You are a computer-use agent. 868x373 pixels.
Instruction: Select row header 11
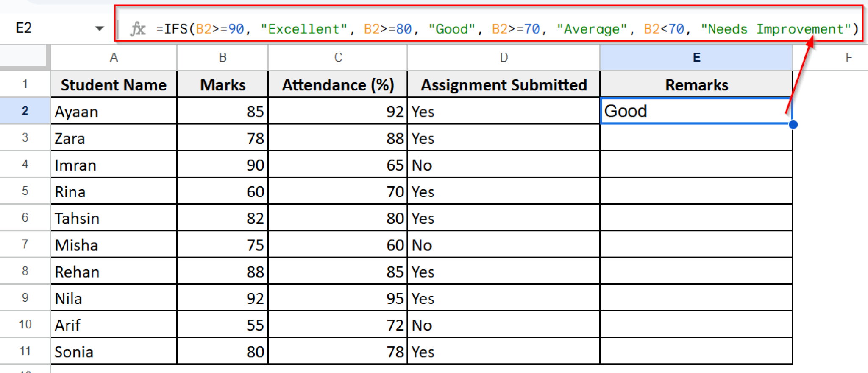(24, 351)
